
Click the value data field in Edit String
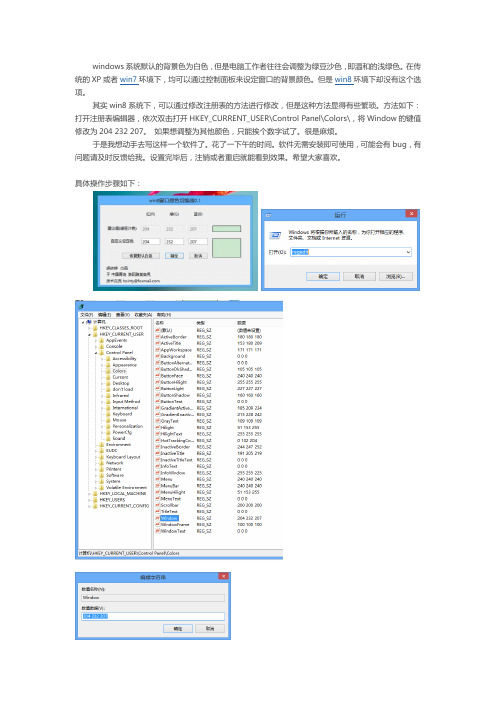coord(153,616)
